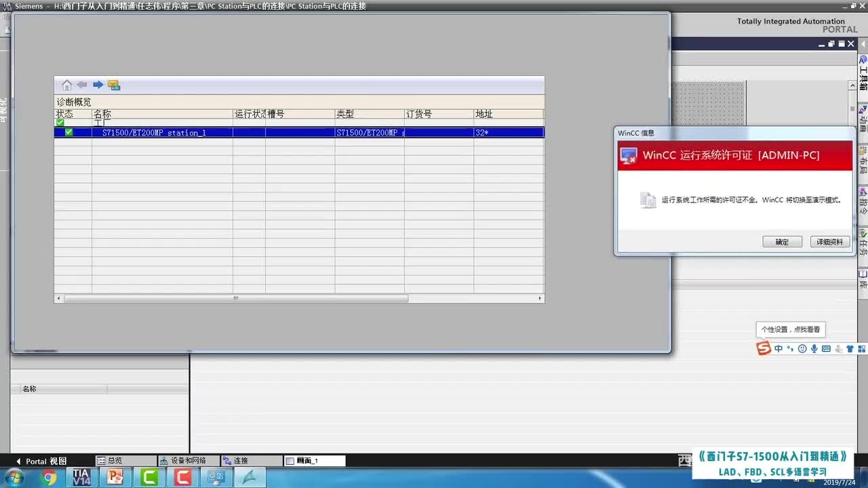Click the left arrow of the horizontal scrollbar
The height and width of the screenshot is (488, 868).
pyautogui.click(x=59, y=298)
